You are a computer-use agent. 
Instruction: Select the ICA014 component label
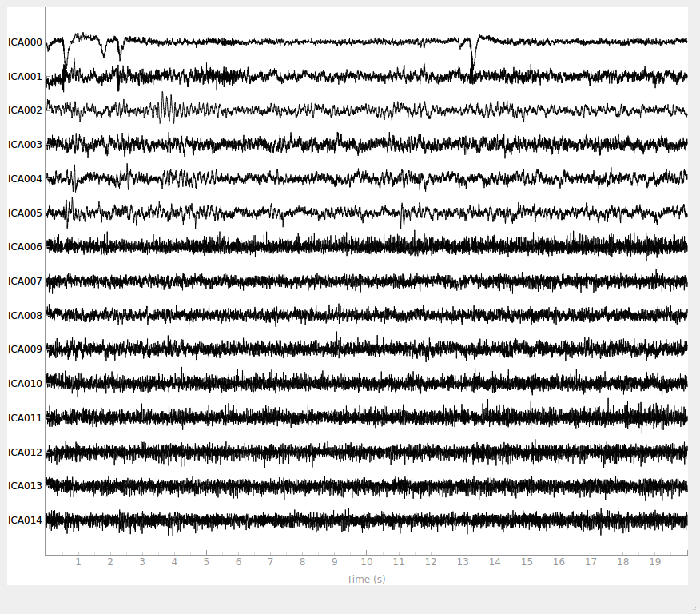25,520
